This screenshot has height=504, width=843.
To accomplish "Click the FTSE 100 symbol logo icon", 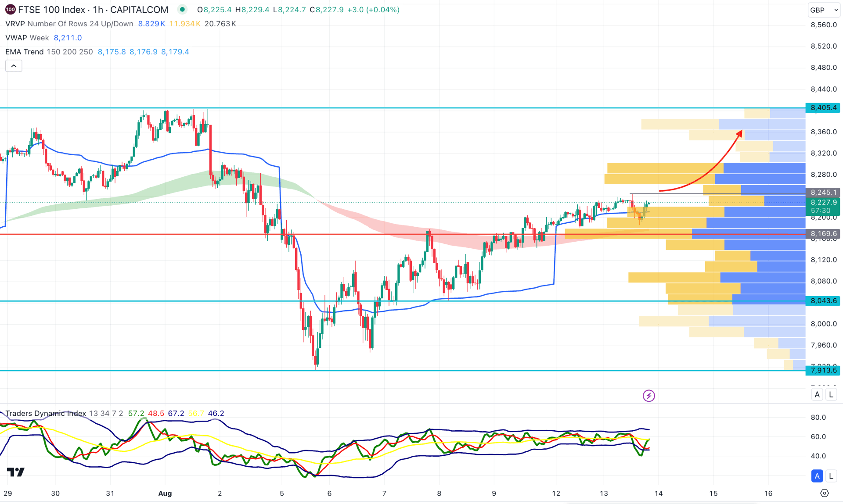I will 10,9.
